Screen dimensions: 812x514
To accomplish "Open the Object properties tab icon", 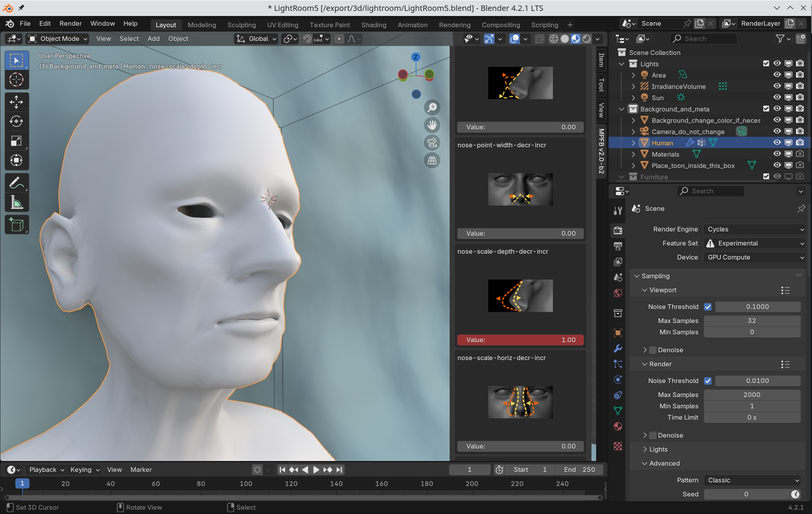I will pyautogui.click(x=618, y=332).
